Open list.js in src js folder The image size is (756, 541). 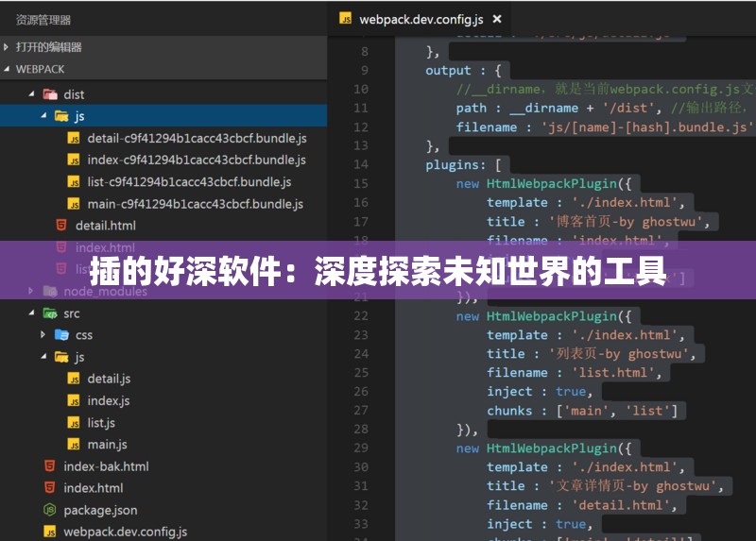(x=101, y=423)
